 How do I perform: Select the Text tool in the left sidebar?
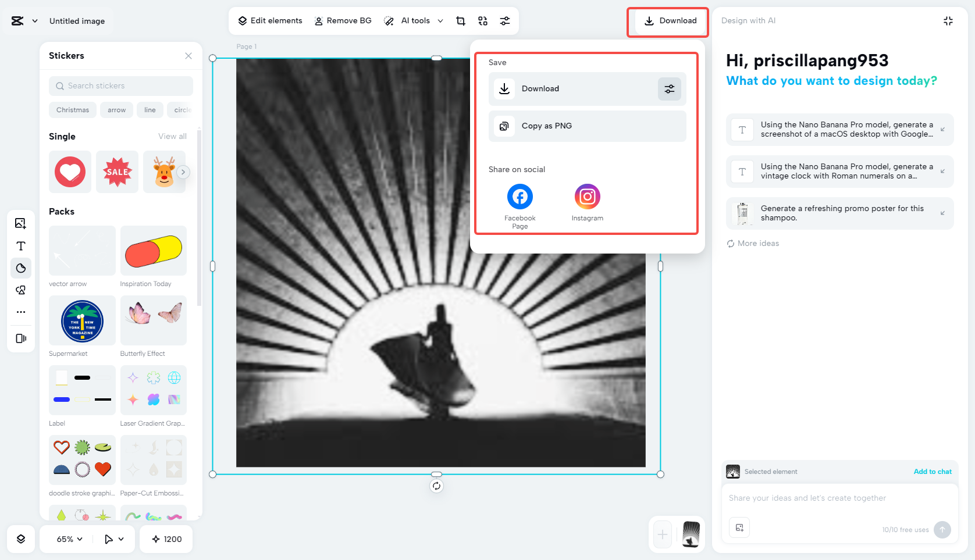(21, 246)
